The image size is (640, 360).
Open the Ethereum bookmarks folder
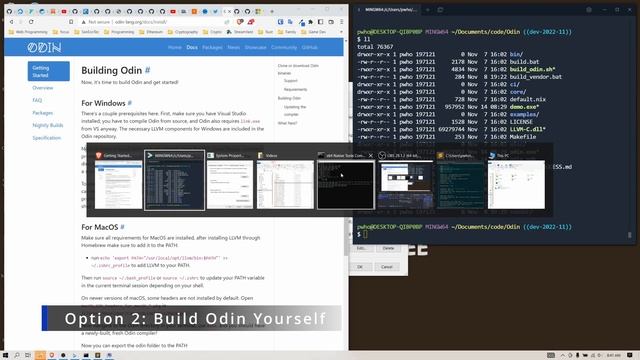[x=151, y=32]
